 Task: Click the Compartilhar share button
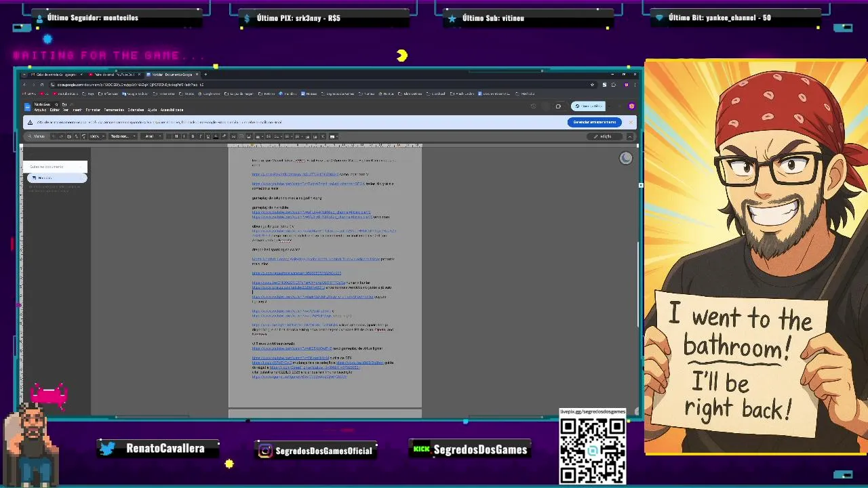point(588,106)
